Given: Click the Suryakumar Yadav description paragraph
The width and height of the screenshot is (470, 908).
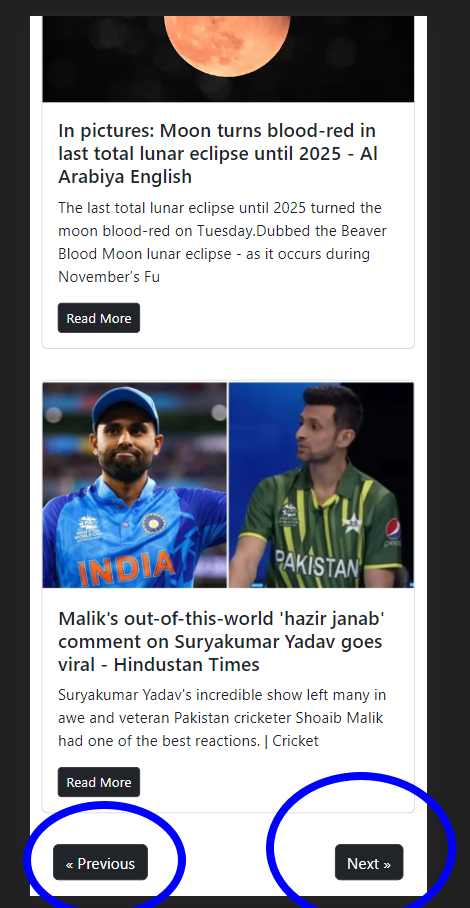Looking at the screenshot, I should tap(222, 718).
